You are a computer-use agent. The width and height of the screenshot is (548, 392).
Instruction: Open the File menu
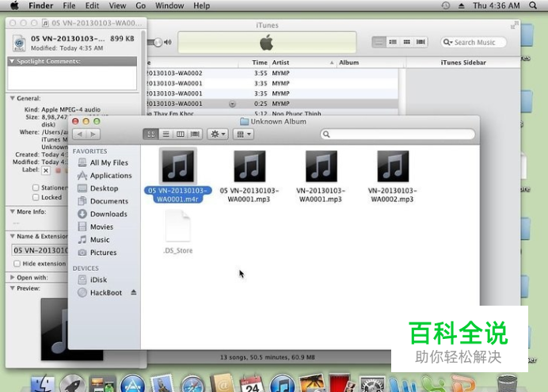point(69,6)
